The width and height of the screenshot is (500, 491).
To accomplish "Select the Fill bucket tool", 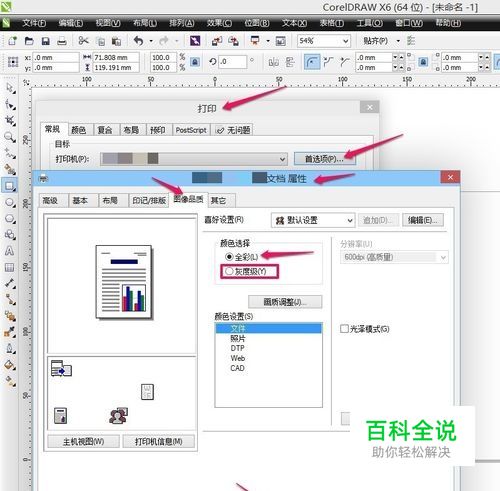I will (10, 365).
